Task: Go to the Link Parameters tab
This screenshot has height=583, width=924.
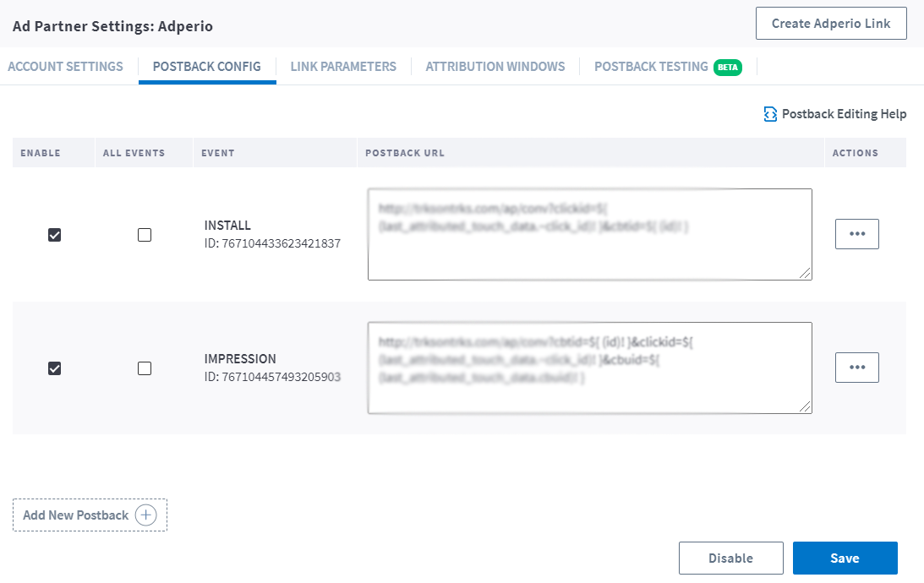Action: [x=343, y=67]
